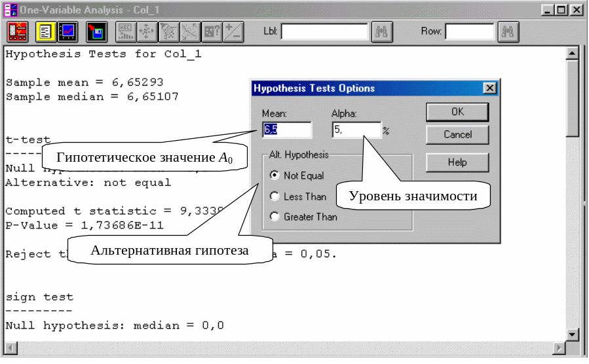Click the Alpha percentage field
Screen dimensions: 589x364
tap(356, 130)
